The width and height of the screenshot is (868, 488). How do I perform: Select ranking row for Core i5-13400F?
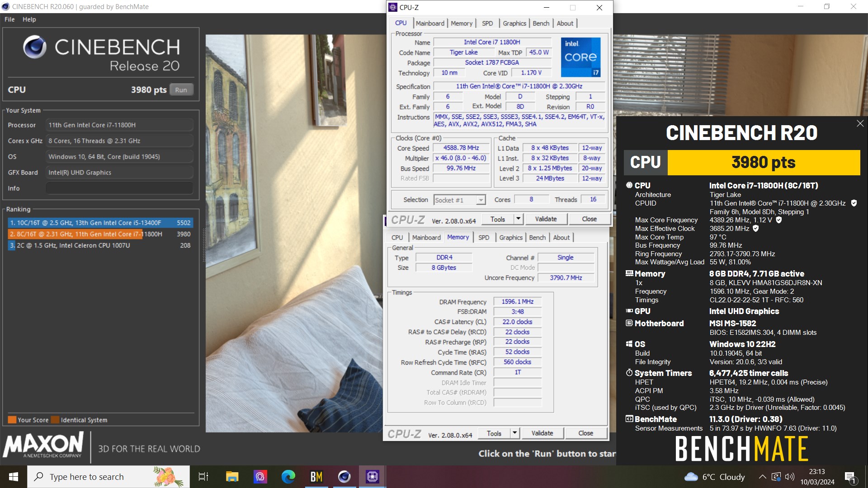pyautogui.click(x=100, y=223)
